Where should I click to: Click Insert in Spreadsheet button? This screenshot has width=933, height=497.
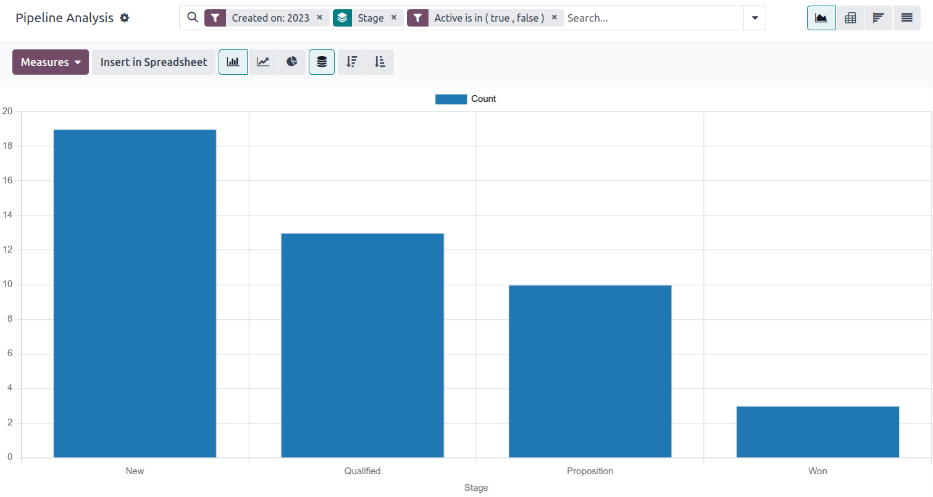(154, 62)
